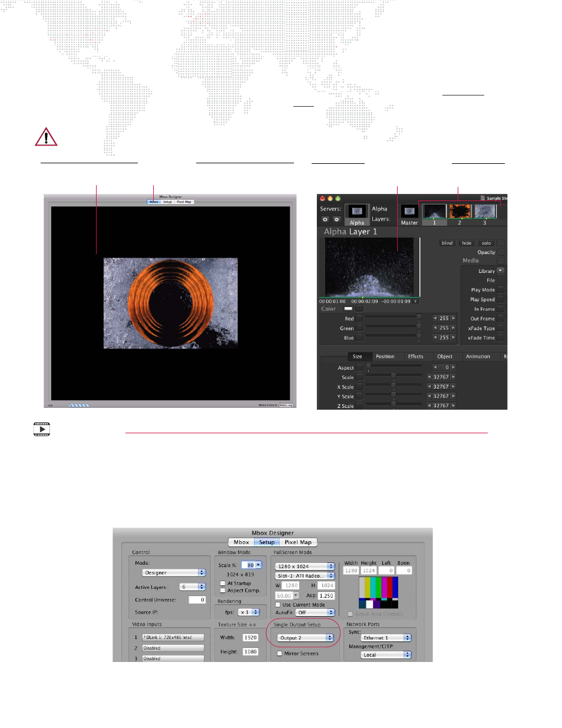
Task: Increase the X Scale value arrow
Action: (454, 387)
